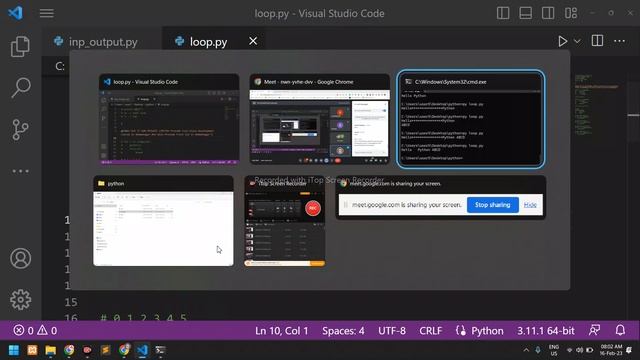The width and height of the screenshot is (640, 360).
Task: Open the command prompt taskbar icon
Action: click(160, 350)
